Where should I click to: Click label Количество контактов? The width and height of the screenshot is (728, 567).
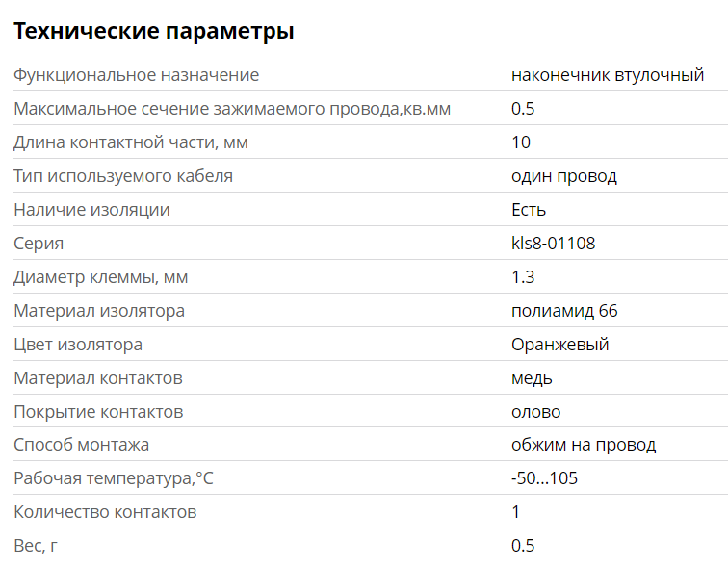(x=105, y=512)
